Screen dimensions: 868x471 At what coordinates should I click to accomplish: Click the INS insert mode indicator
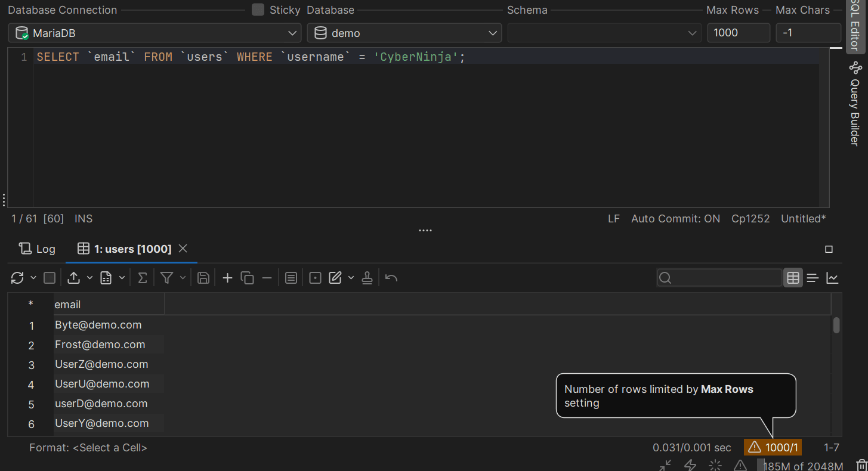click(x=84, y=219)
